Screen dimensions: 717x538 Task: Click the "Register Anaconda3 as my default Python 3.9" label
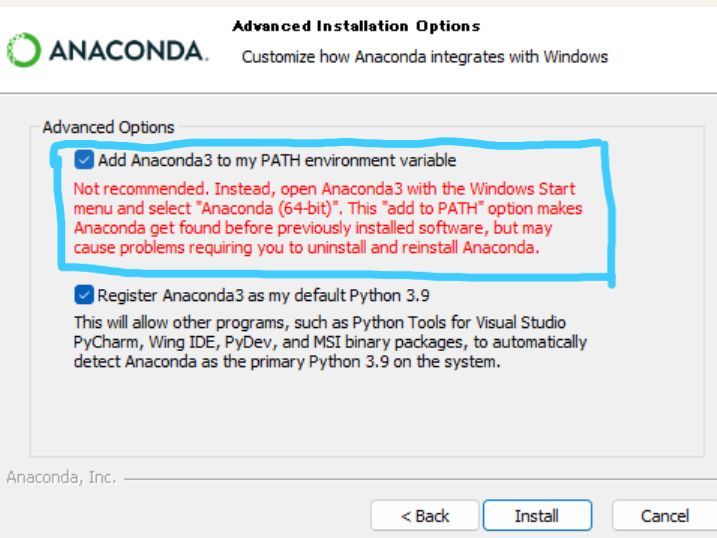pos(264,296)
